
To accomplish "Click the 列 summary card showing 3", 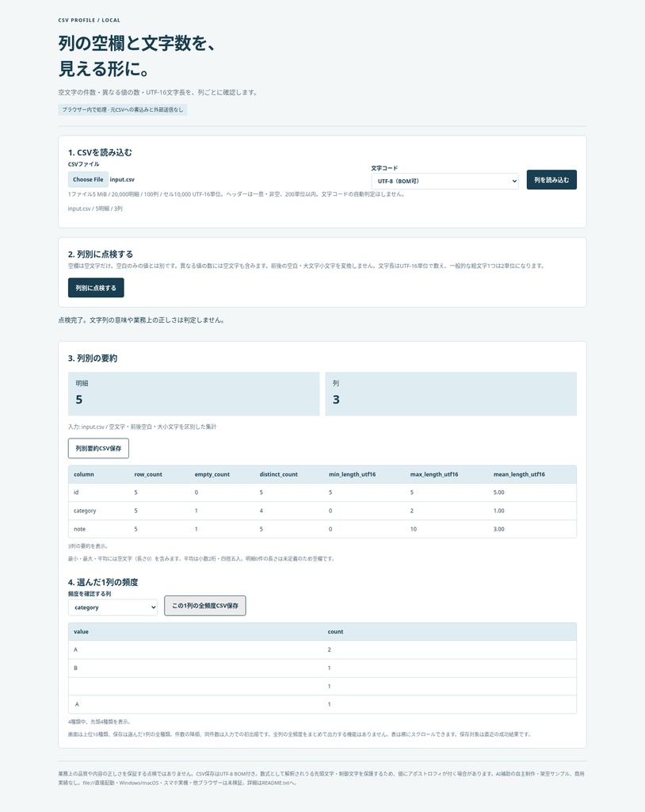I will (451, 393).
